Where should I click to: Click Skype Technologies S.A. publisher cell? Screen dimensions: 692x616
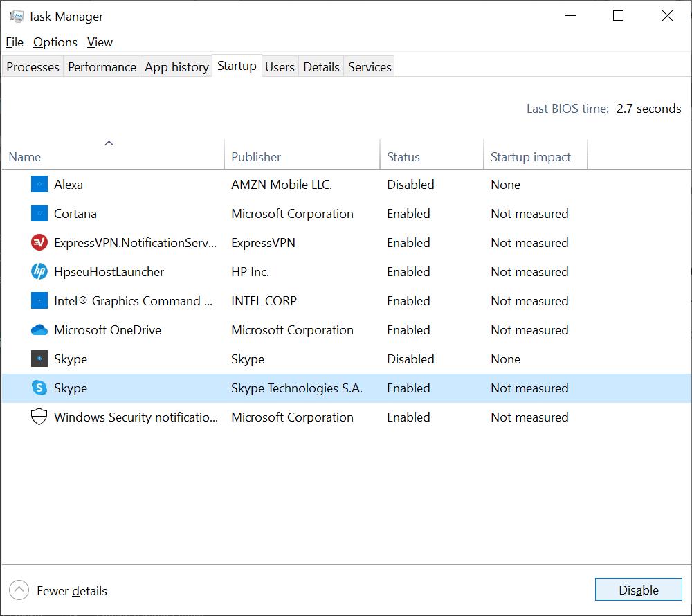point(297,388)
